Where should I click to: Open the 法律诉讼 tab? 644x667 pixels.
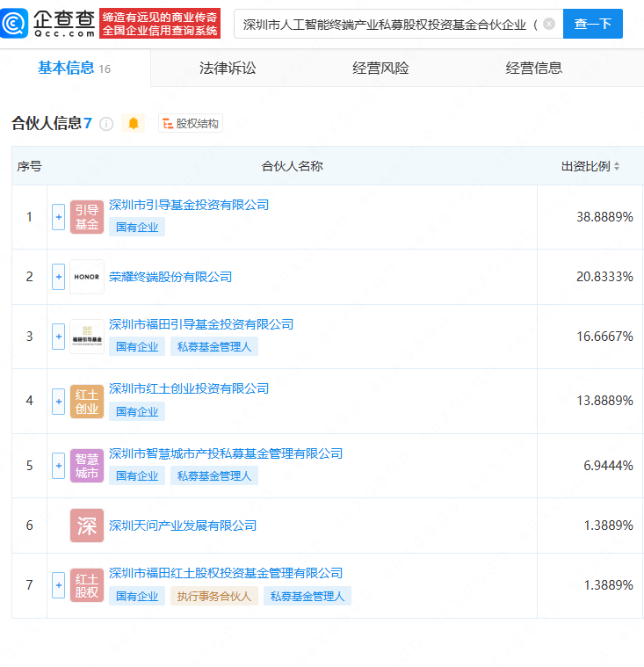click(x=228, y=68)
